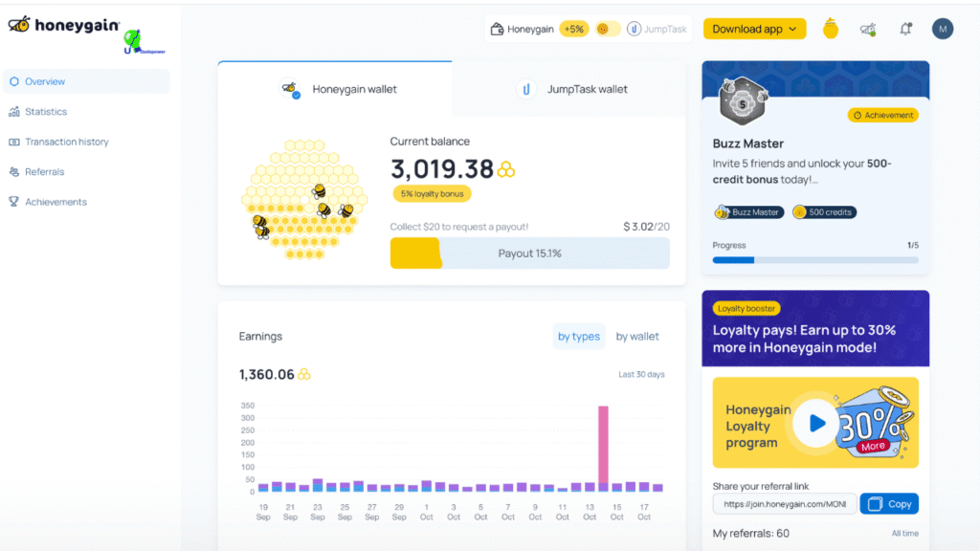Click the tall pink bar in earnings chart
The width and height of the screenshot is (980, 551).
(x=603, y=445)
